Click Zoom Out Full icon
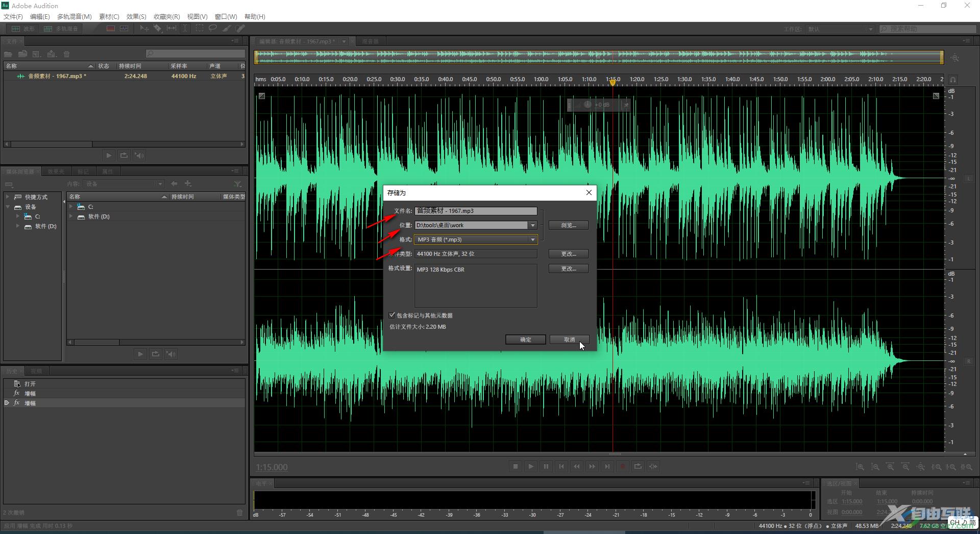Screen dimensions: 980x534 [921, 467]
